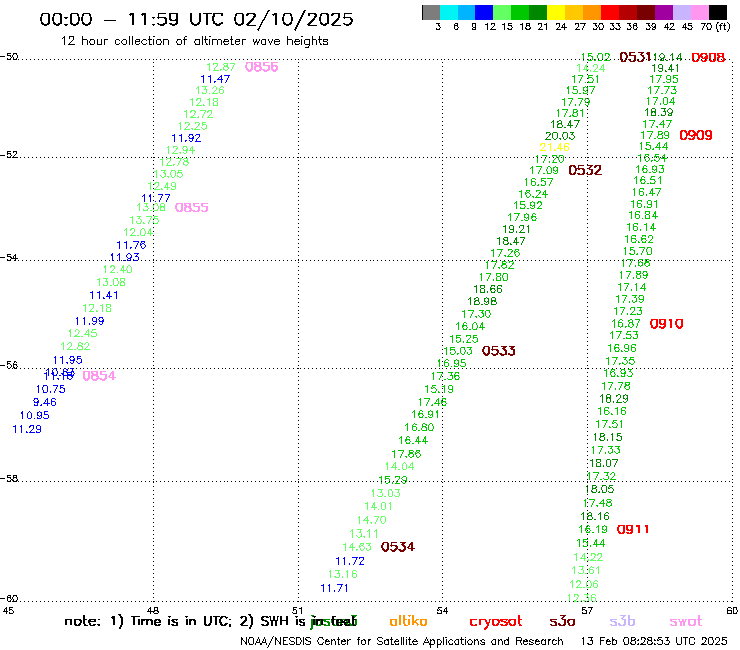Click the blue wave height 11.71

[x=334, y=589]
